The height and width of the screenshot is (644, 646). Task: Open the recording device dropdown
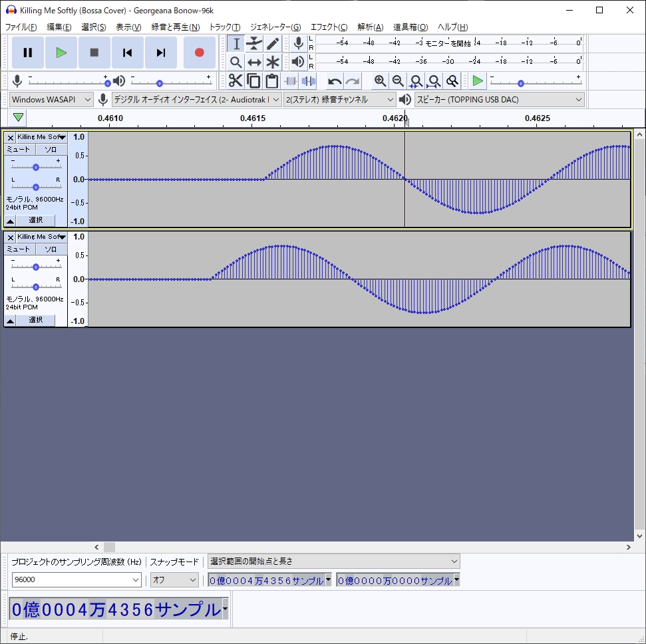point(197,100)
